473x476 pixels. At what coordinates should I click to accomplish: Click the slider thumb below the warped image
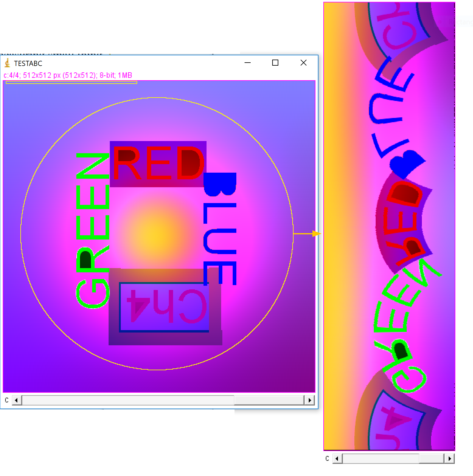point(431,458)
